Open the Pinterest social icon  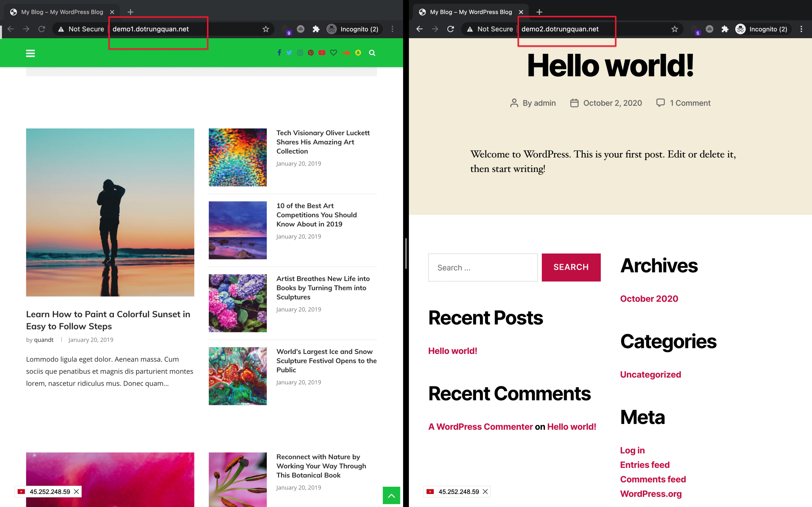pyautogui.click(x=311, y=53)
